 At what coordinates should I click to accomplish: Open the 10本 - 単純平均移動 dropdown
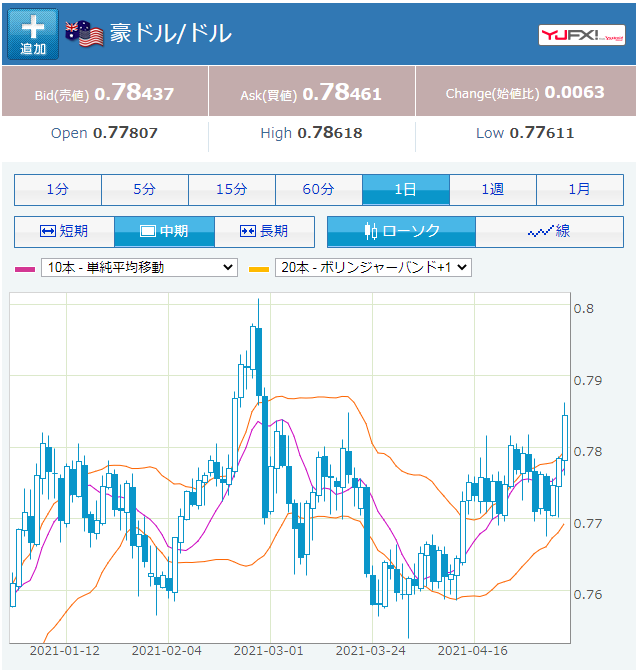coord(139,267)
